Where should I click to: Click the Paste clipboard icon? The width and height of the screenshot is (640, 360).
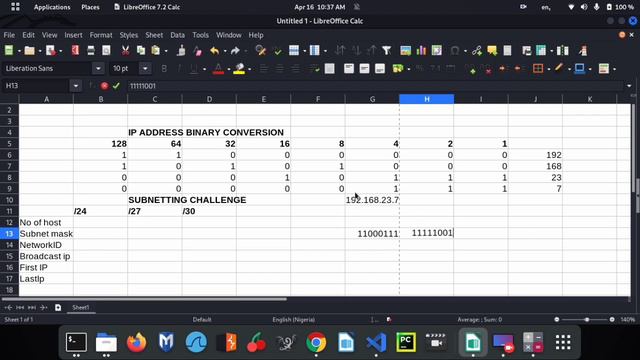(156, 50)
